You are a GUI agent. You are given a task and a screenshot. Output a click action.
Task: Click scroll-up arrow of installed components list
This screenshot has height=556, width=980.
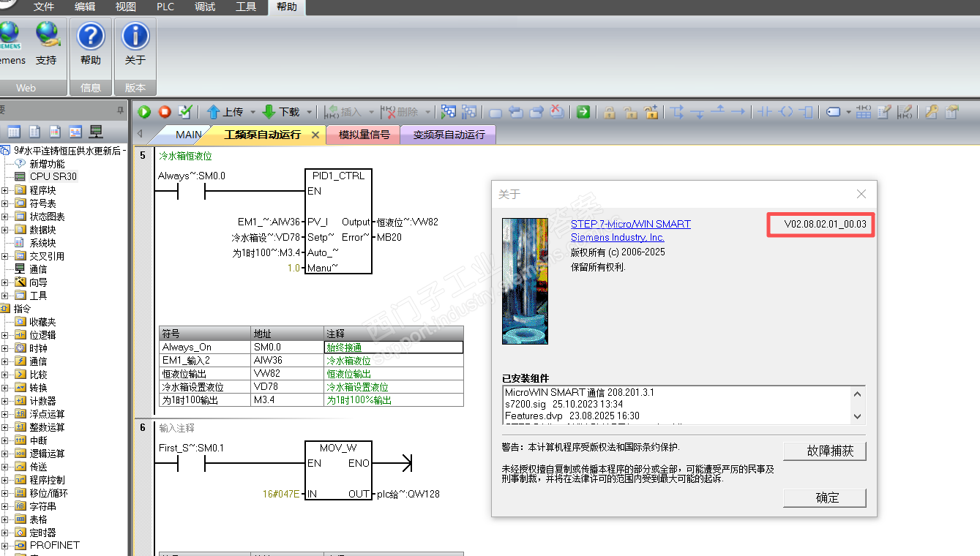858,394
